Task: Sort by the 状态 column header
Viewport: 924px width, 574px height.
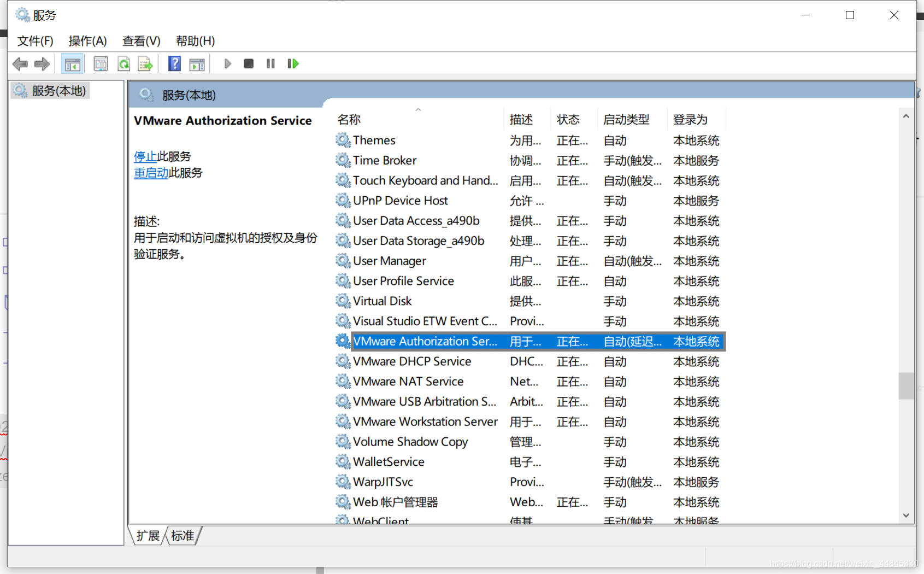Action: click(x=574, y=120)
